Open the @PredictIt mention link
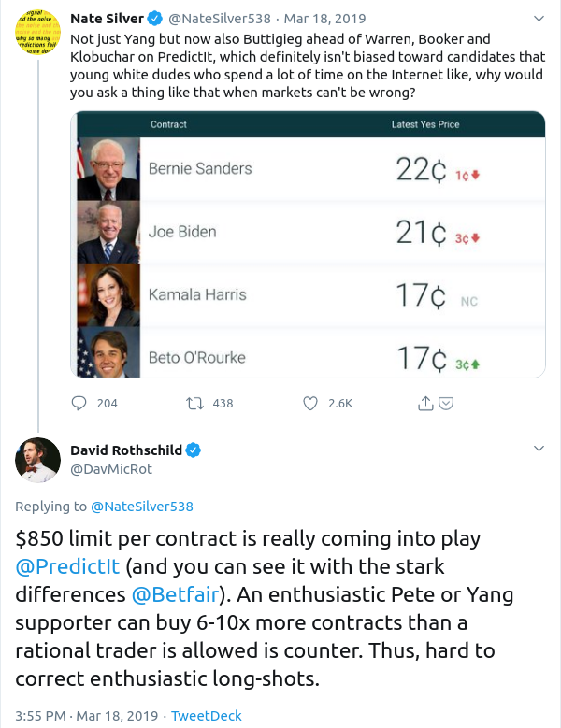561x728 pixels. [68, 567]
